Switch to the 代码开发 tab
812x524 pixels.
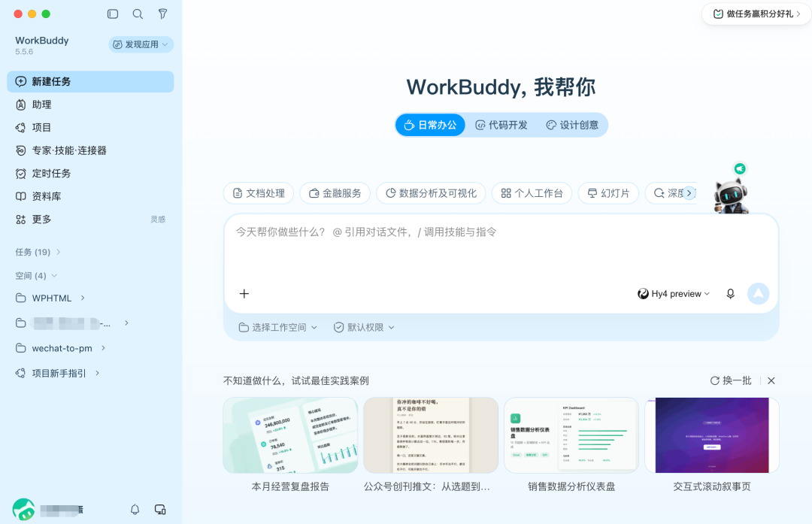pyautogui.click(x=501, y=125)
